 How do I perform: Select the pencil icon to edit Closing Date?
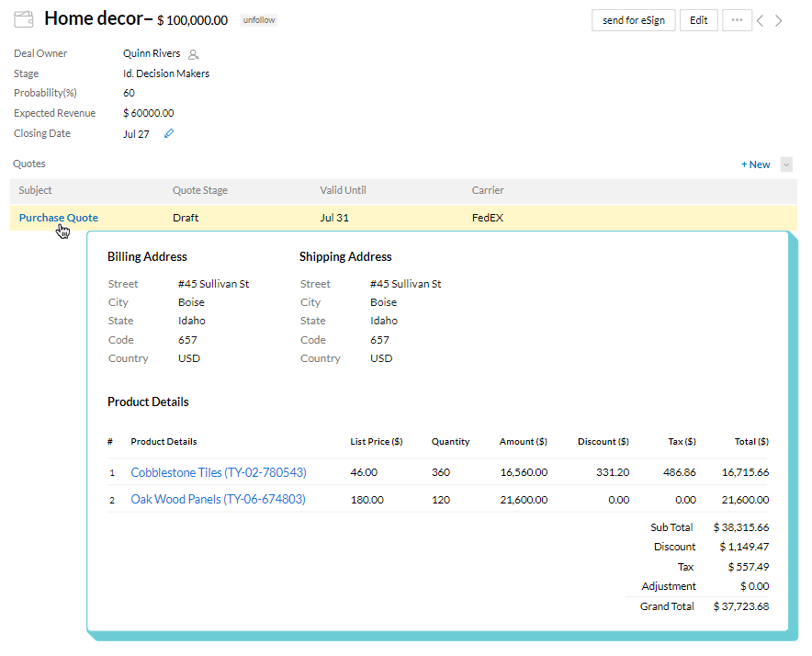click(x=168, y=132)
